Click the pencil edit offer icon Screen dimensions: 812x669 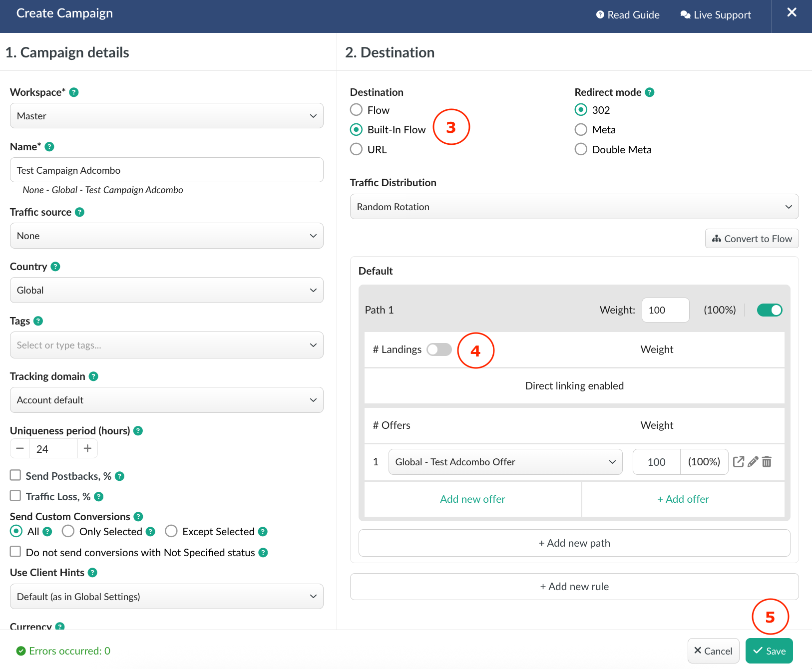(x=753, y=462)
